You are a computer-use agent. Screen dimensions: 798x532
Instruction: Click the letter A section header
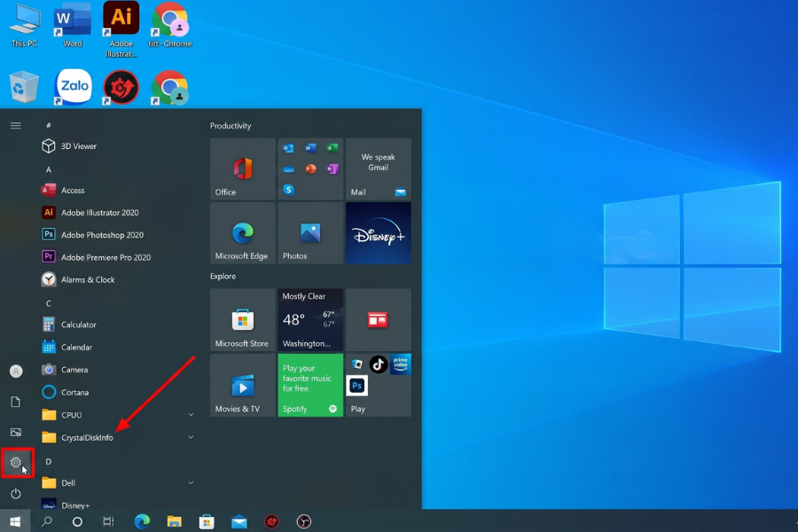pos(49,169)
